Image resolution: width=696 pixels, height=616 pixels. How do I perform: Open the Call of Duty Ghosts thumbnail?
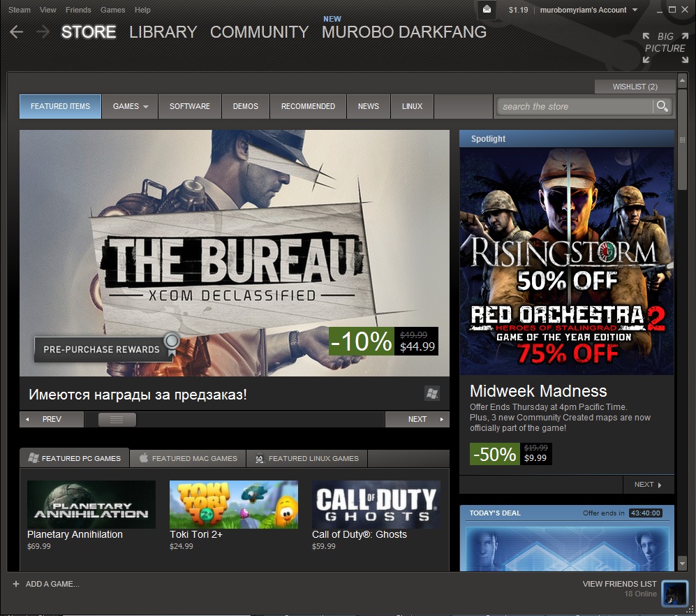click(x=376, y=504)
